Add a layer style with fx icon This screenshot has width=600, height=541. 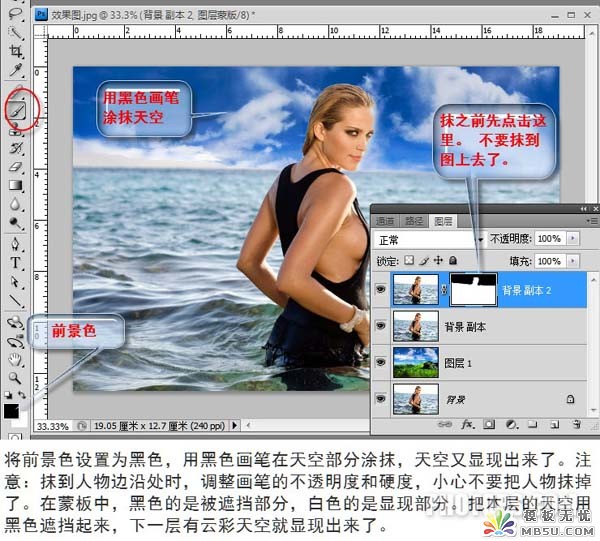click(468, 424)
